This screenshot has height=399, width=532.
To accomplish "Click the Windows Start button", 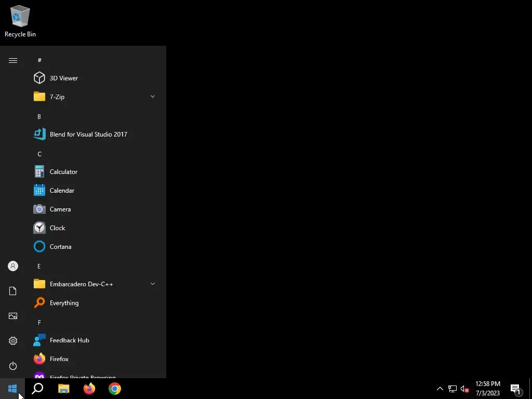I will coord(12,389).
